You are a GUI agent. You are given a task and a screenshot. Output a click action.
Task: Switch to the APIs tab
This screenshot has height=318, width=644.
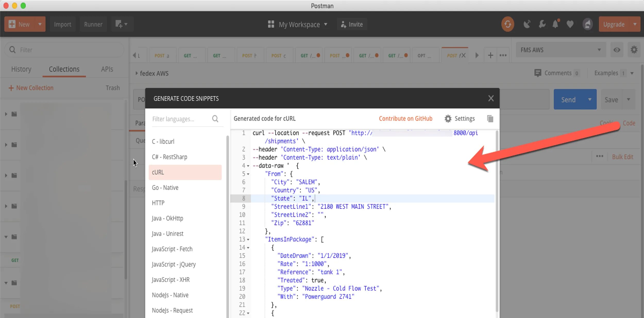(107, 69)
